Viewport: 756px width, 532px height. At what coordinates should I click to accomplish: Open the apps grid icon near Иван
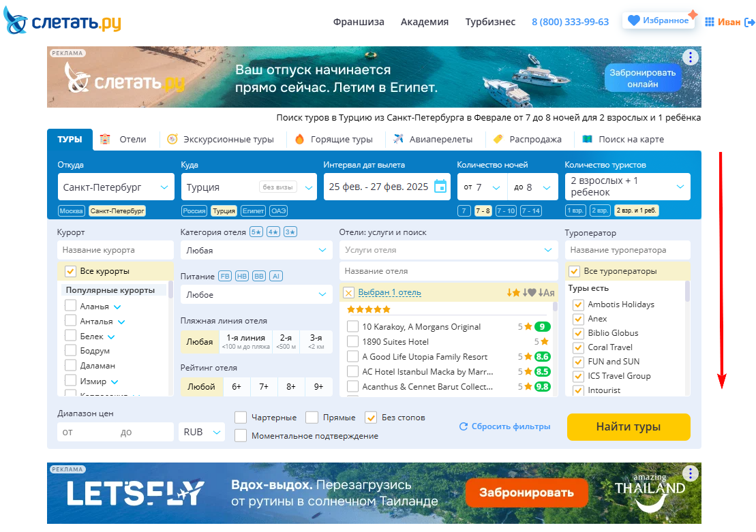(x=709, y=22)
